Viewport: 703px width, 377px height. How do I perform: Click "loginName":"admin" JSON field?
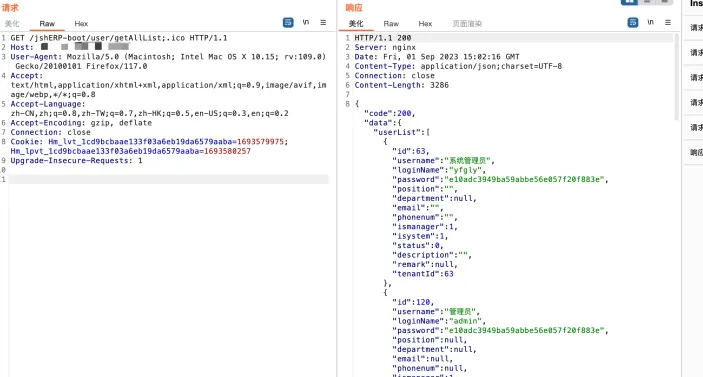[438, 321]
